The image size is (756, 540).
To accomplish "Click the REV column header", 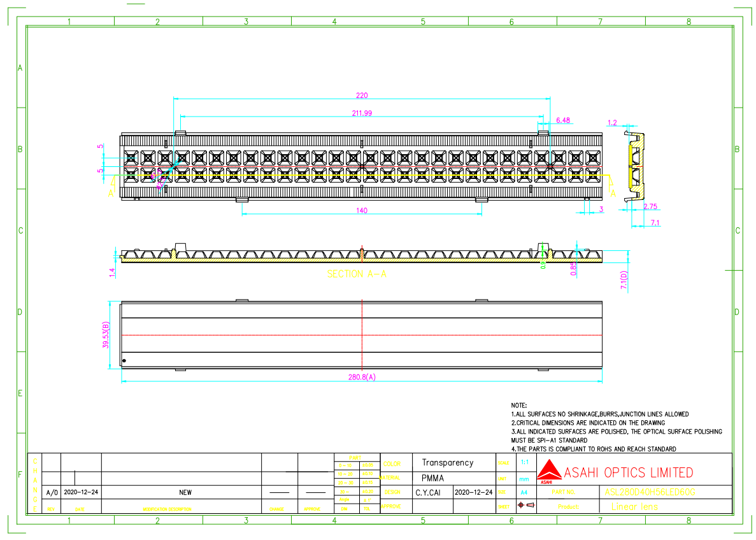I will [51, 509].
